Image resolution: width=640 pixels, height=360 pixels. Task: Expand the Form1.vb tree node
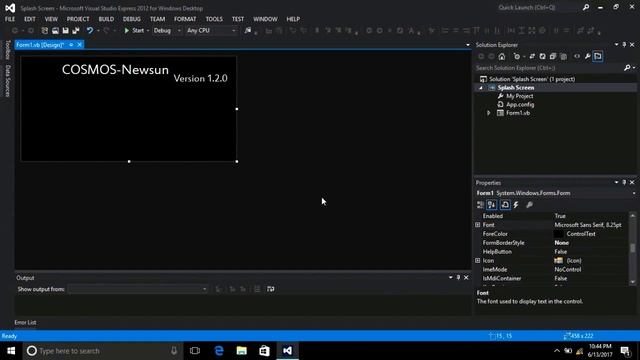click(489, 113)
